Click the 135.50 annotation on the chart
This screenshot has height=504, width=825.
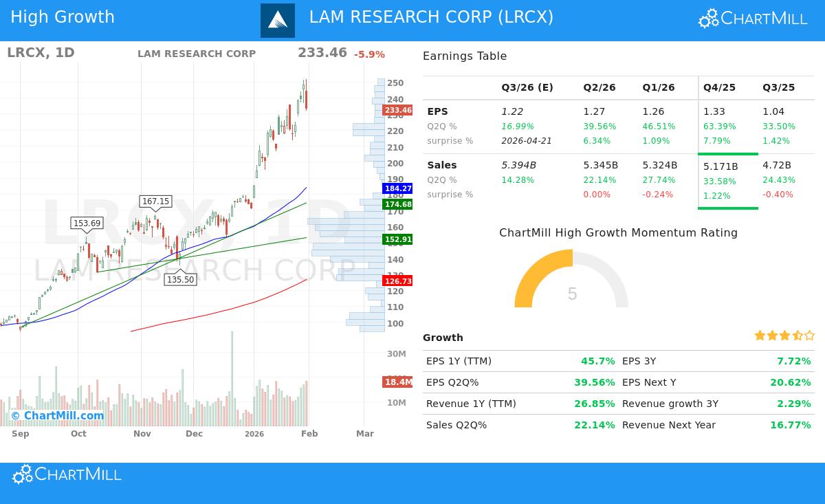tap(181, 279)
